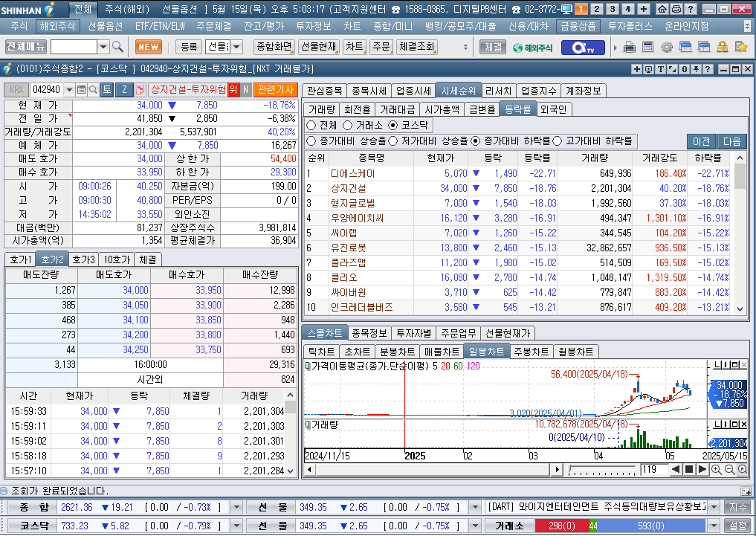Zoom in the chart with plus magnifier

click(x=717, y=470)
